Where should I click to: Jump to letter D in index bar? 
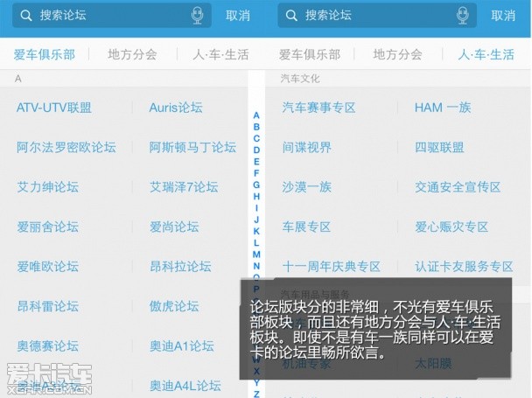click(256, 150)
